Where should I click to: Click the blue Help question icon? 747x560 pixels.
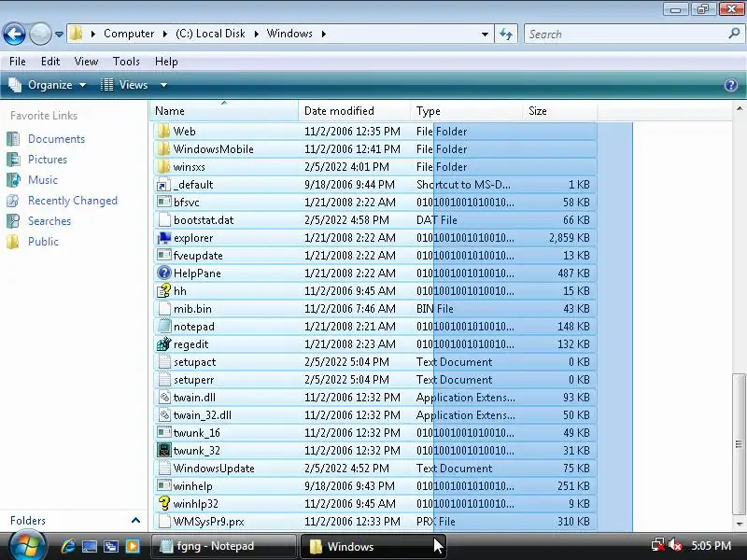click(731, 85)
